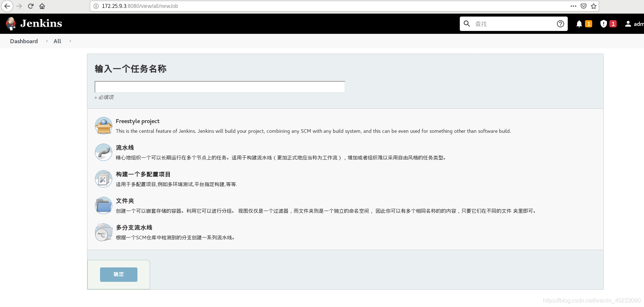Click the 流水线 description text

coord(281,158)
